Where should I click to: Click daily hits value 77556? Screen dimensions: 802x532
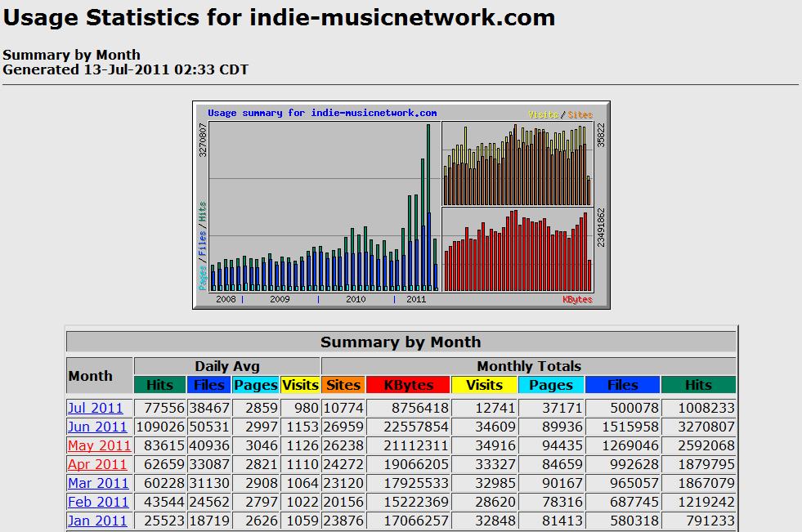click(164, 408)
